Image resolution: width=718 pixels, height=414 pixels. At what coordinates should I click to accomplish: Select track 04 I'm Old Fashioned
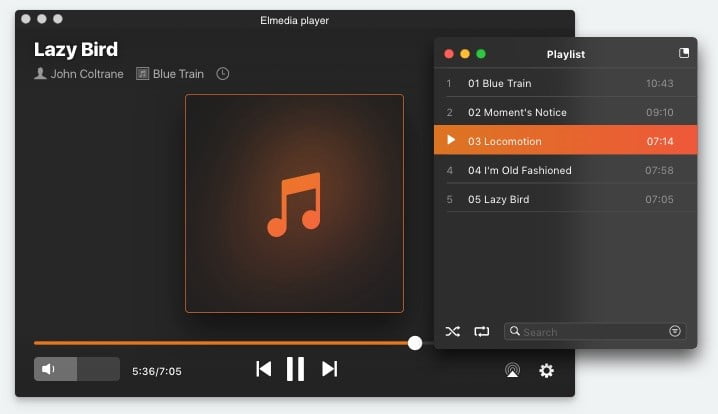pyautogui.click(x=566, y=170)
